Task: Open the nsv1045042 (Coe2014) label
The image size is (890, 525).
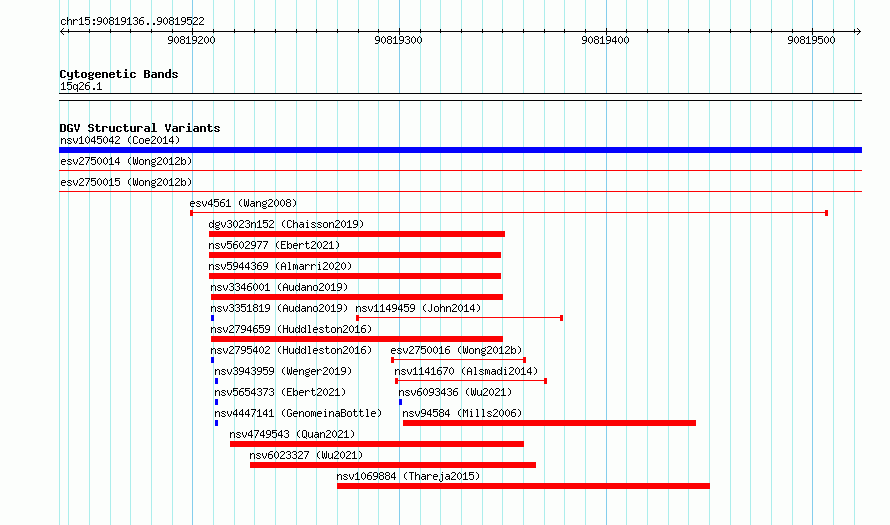Action: [x=120, y=140]
